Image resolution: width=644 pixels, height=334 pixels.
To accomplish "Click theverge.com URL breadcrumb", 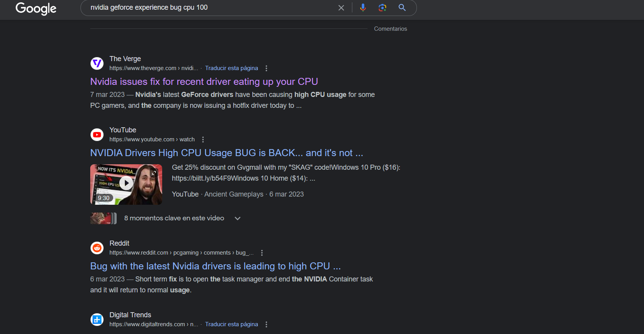I will point(154,68).
